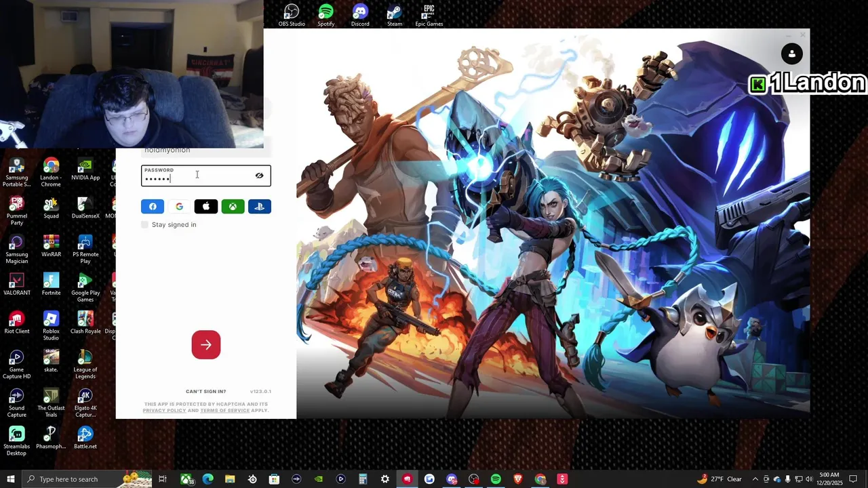Select Sound Capture desktop icon
The height and width of the screenshot is (488, 868).
17,403
